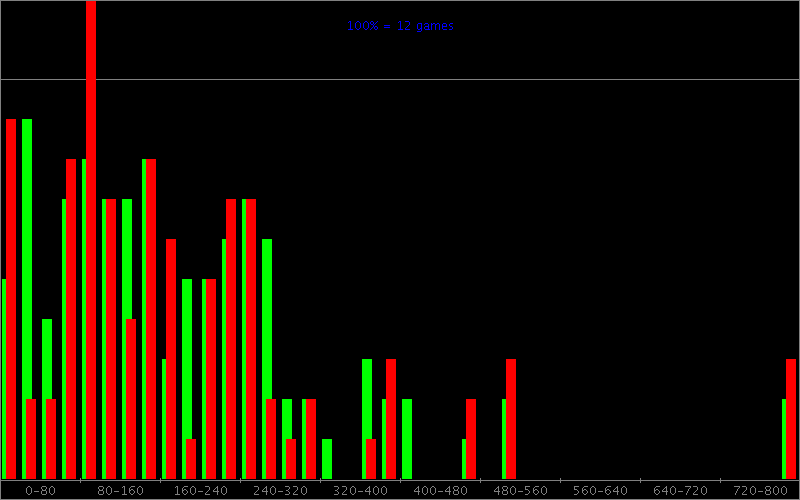Select the "320-400" axis label
This screenshot has height=500, width=800.
click(x=360, y=491)
